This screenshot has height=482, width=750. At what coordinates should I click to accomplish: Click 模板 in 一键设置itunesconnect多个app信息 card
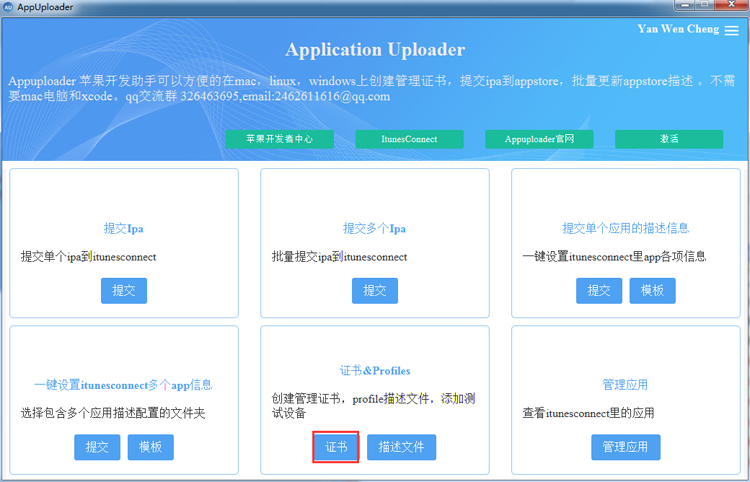tap(151, 447)
